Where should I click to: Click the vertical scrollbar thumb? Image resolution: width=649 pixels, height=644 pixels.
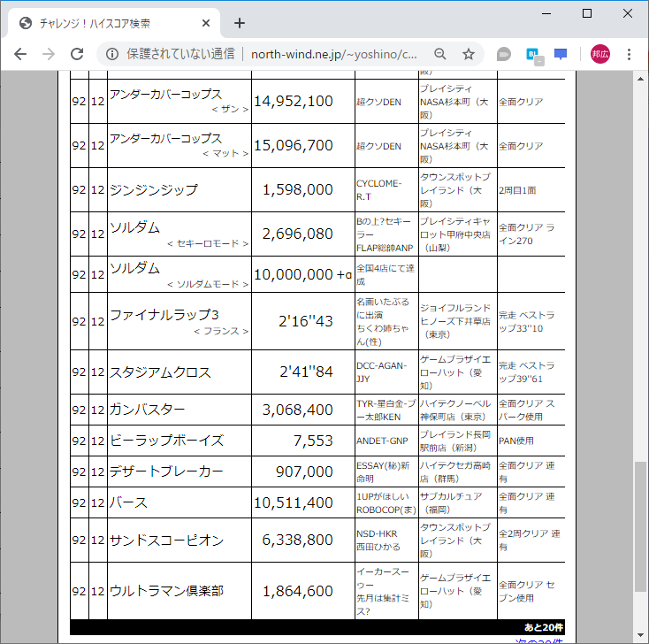640,527
